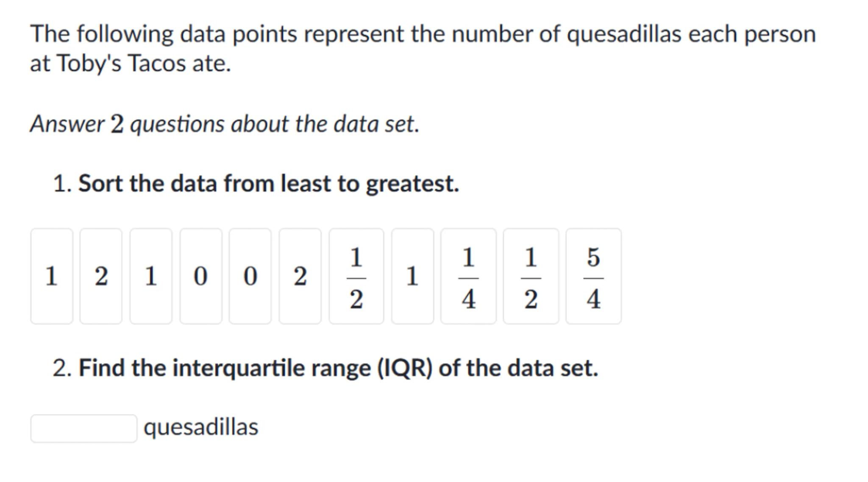The image size is (868, 482).
Task: Pick the 1 card between 2 and 0
Action: pyautogui.click(x=151, y=276)
